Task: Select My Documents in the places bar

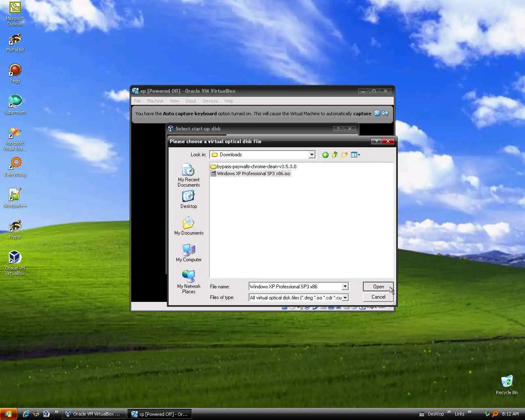Action: (x=189, y=226)
